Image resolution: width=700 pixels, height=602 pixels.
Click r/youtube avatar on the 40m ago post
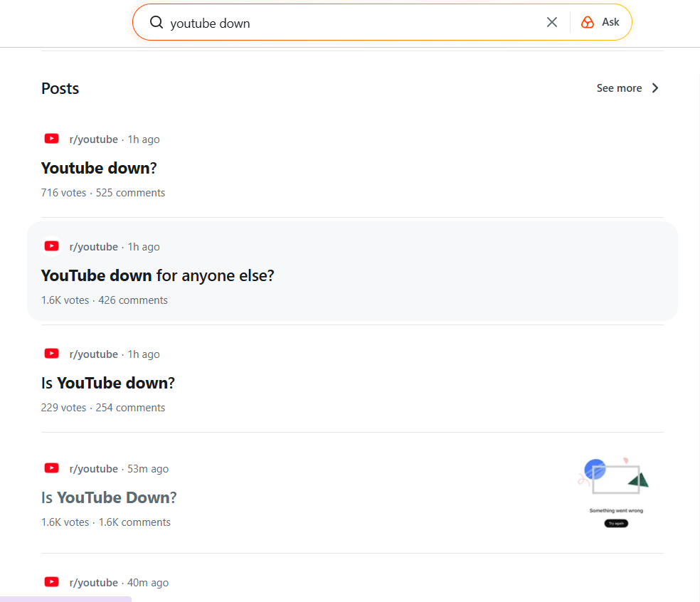click(x=51, y=582)
